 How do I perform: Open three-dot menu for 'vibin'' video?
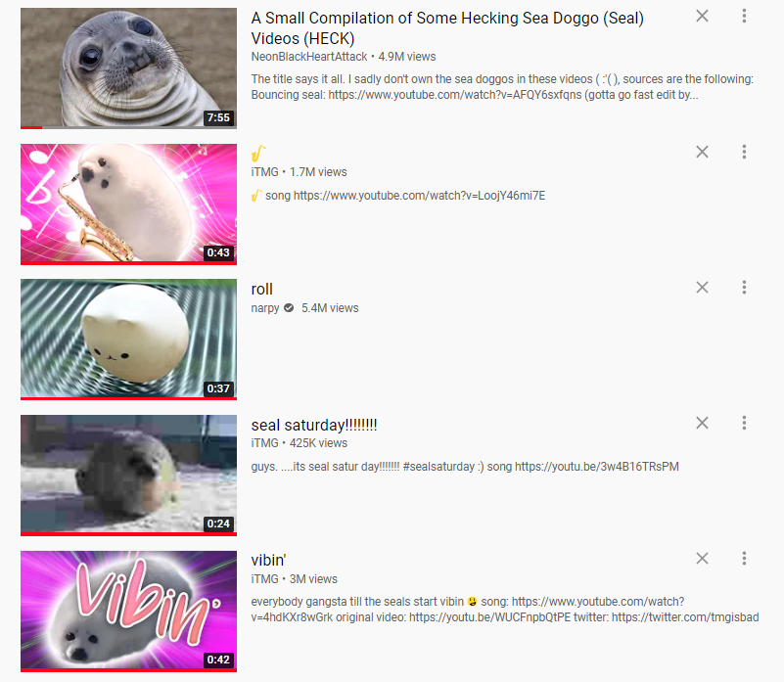pos(744,559)
